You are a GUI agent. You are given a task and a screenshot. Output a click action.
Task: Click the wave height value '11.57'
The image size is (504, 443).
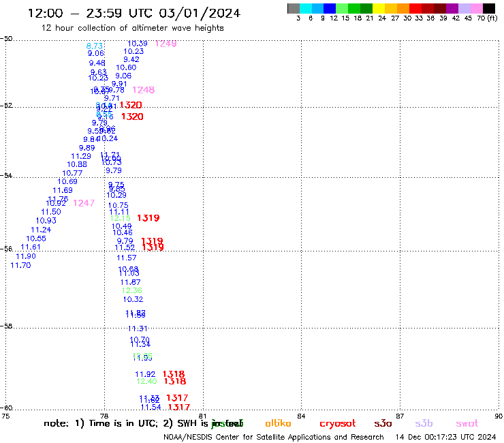(126, 258)
